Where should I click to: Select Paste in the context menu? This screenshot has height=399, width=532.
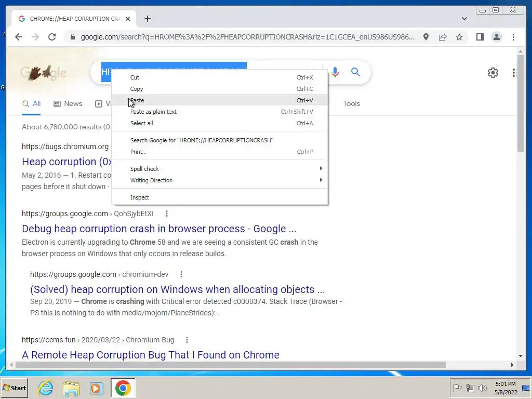tap(220, 100)
